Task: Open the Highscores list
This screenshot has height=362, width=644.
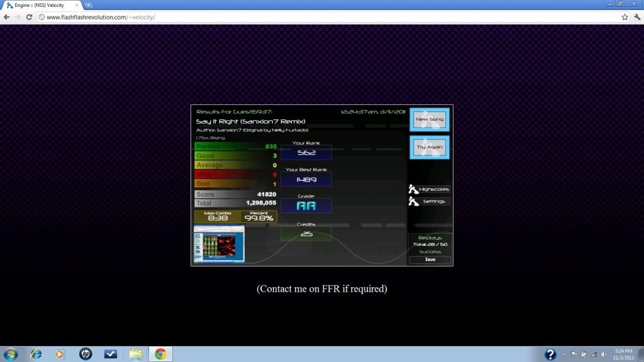Action: click(x=430, y=189)
